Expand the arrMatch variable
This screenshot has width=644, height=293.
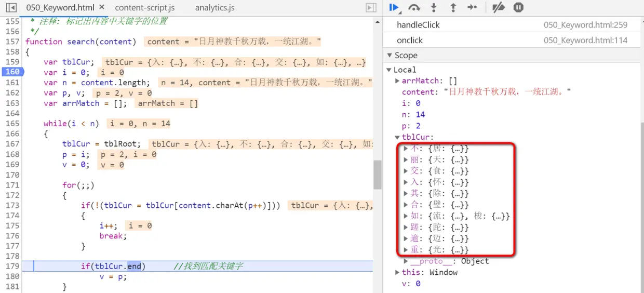(x=397, y=81)
